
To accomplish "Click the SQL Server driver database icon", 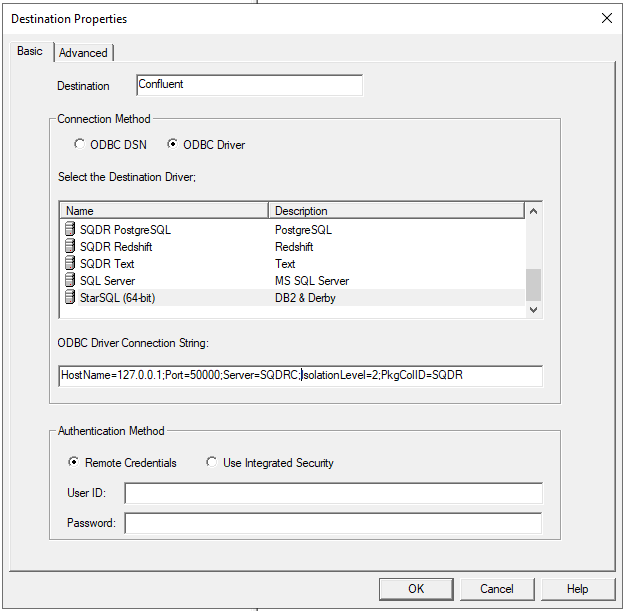I will pos(70,281).
